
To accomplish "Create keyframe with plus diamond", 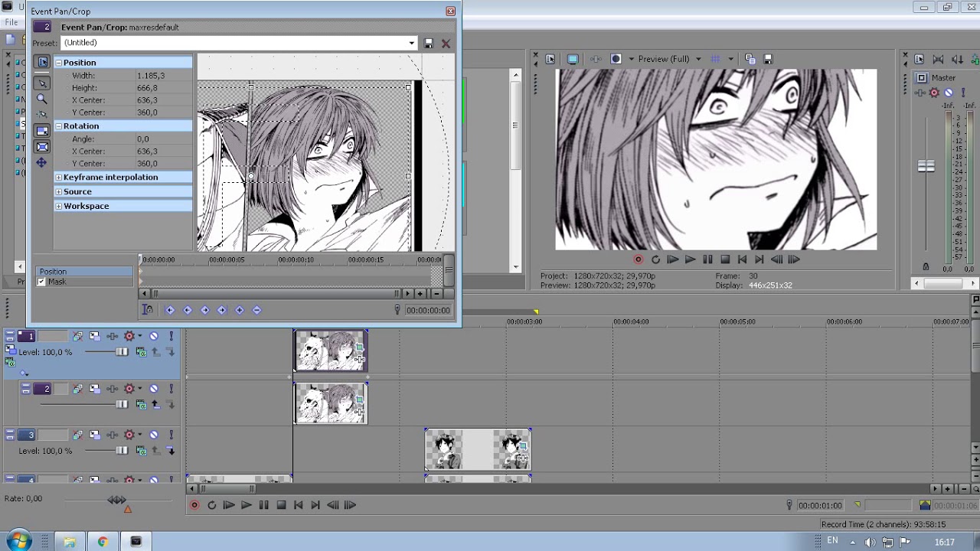I will click(240, 310).
